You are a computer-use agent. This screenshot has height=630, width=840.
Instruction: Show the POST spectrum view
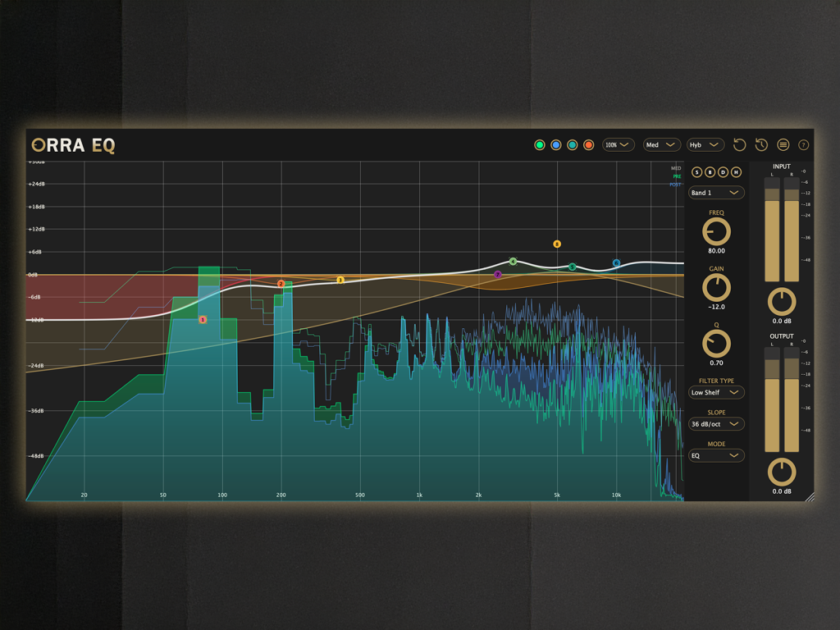pos(674,184)
